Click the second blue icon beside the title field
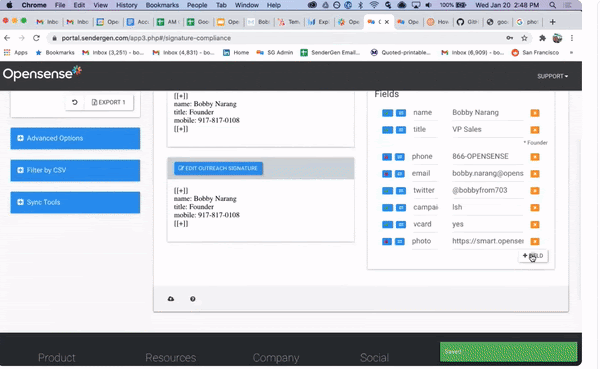600x369 pixels. pos(401,130)
